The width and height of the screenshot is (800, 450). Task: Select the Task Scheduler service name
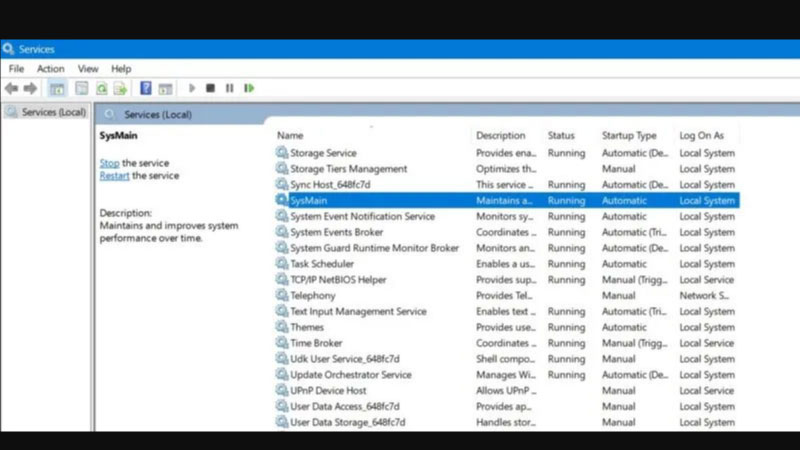pos(322,264)
